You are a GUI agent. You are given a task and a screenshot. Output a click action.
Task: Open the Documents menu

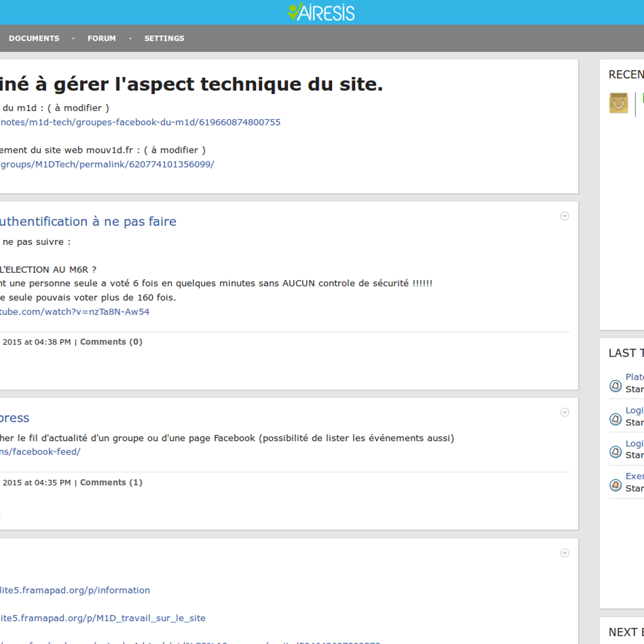[34, 39]
